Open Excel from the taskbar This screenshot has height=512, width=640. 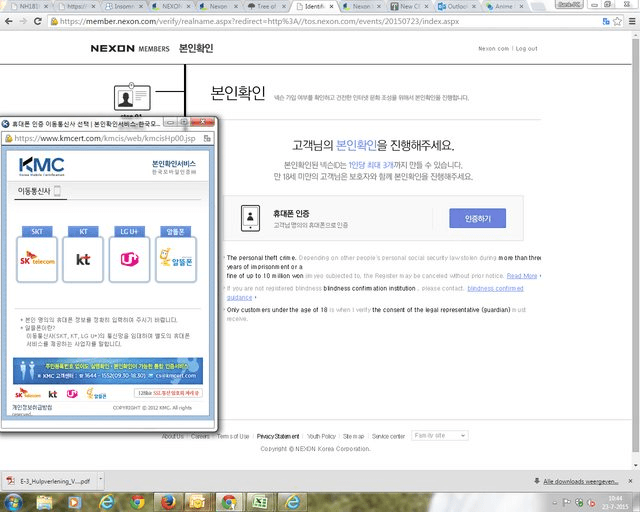(260, 502)
